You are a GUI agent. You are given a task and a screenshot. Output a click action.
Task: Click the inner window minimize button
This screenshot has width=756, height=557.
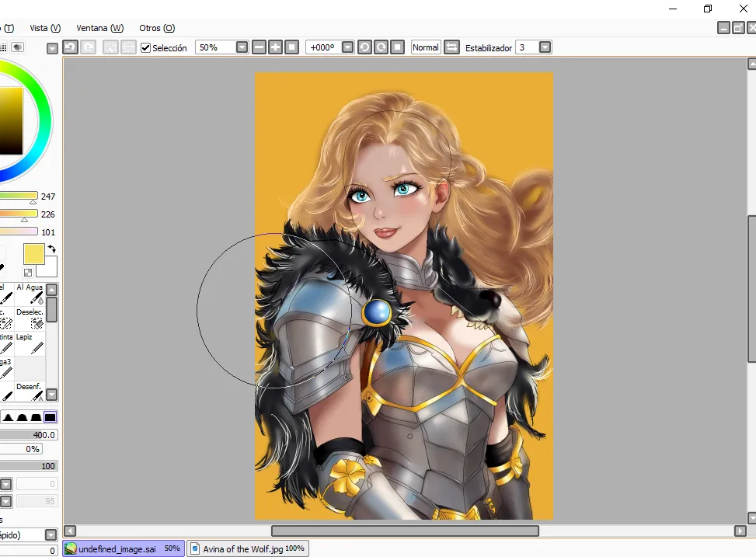723,28
